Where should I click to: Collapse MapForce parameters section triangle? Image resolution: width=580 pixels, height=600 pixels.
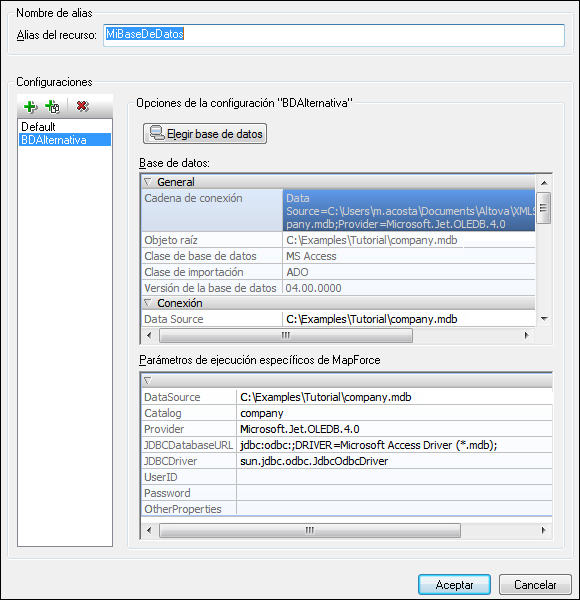(148, 380)
